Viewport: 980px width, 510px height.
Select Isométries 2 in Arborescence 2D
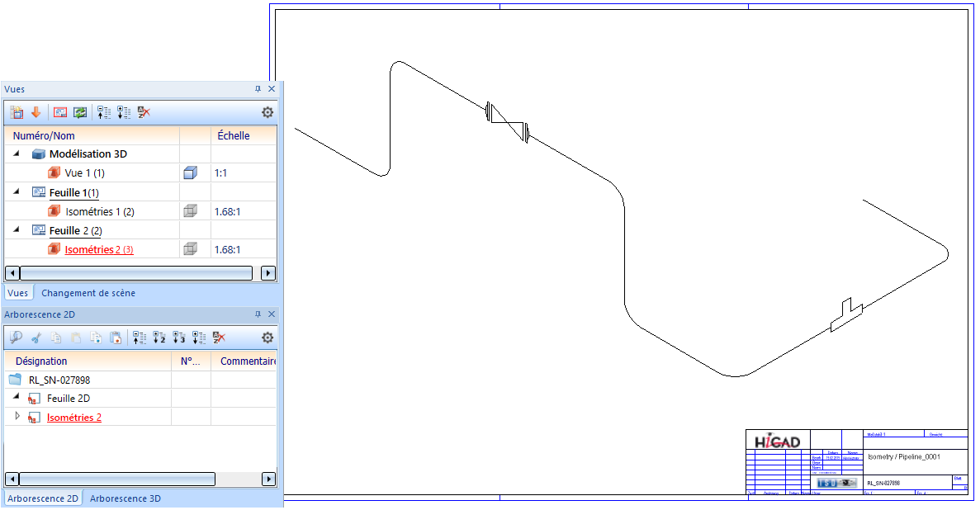tap(73, 418)
